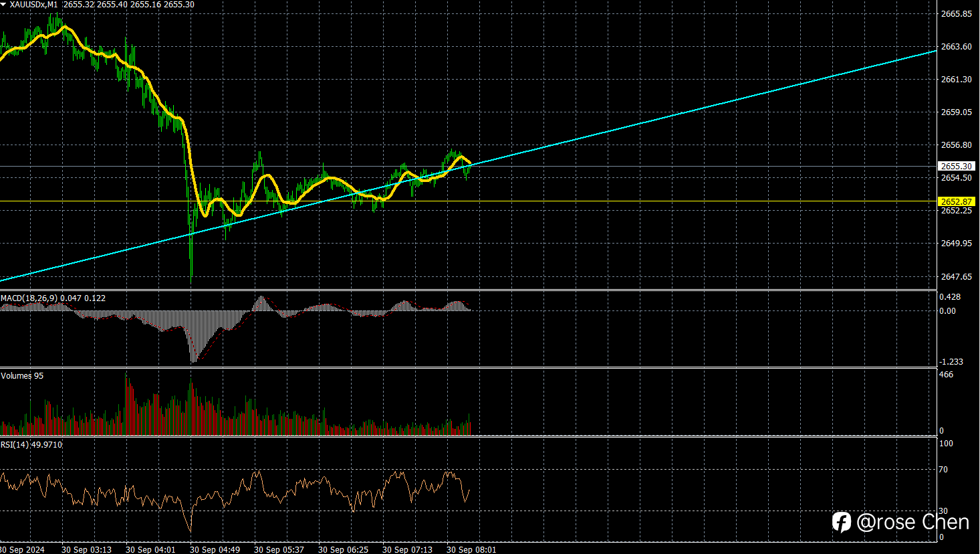Open the chart menu triangle beside XAUUSDx

tap(4, 5)
